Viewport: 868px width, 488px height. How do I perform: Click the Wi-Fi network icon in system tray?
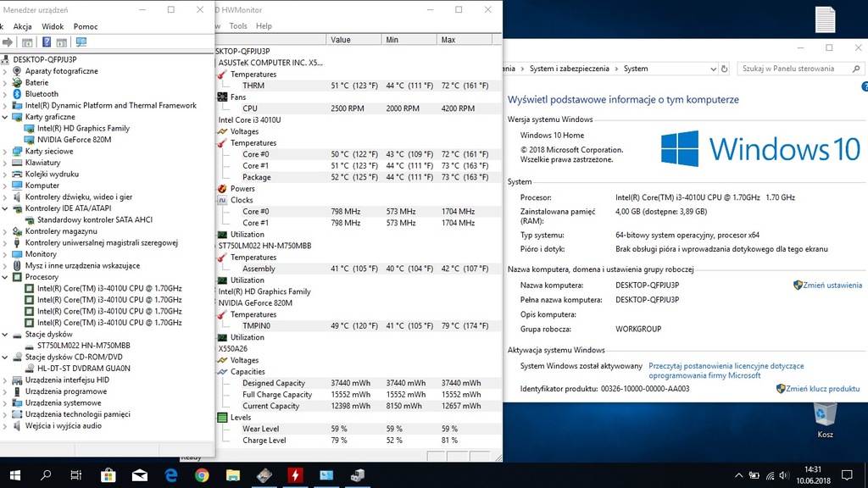[770, 475]
